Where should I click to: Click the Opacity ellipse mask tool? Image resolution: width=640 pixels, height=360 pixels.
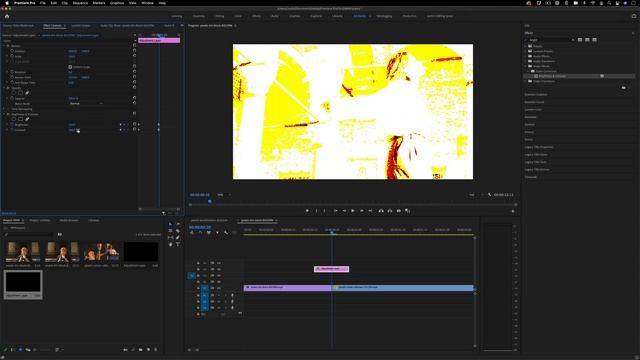click(13, 93)
